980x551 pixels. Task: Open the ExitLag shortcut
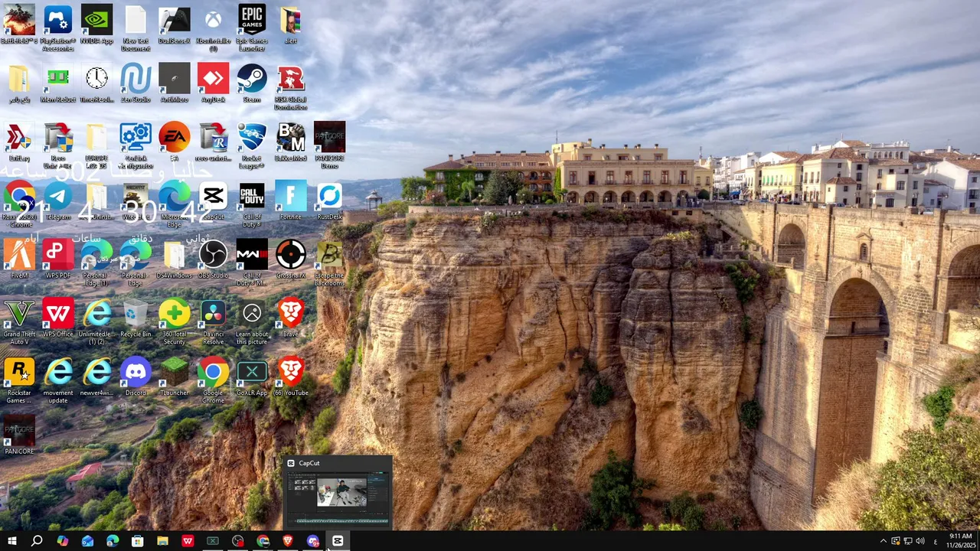[19, 142]
